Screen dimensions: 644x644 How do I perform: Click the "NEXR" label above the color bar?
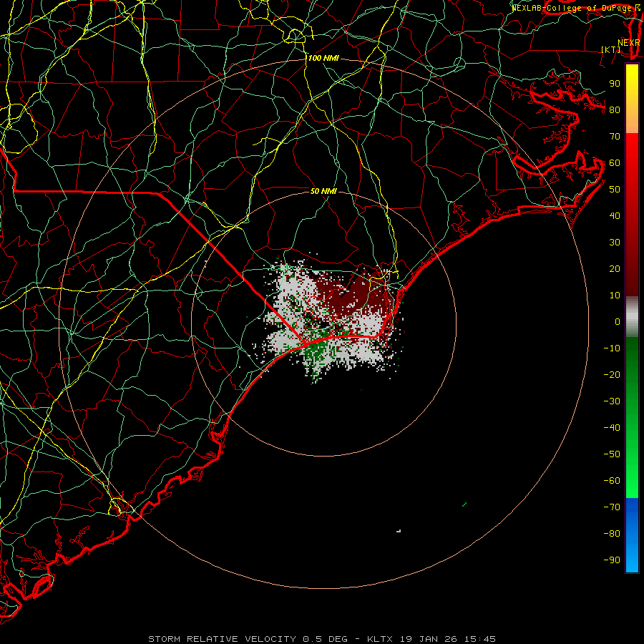(x=628, y=43)
